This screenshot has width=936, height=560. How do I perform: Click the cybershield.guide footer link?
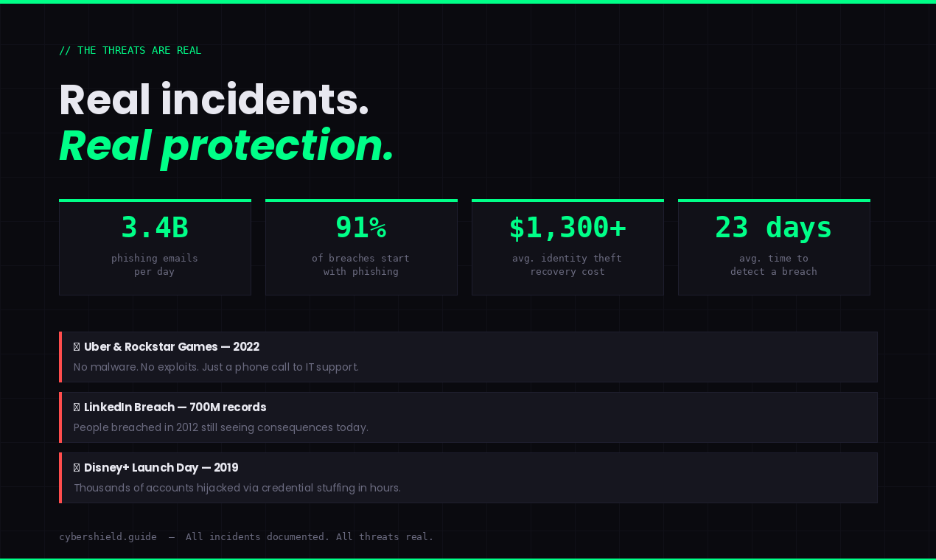tap(108, 536)
